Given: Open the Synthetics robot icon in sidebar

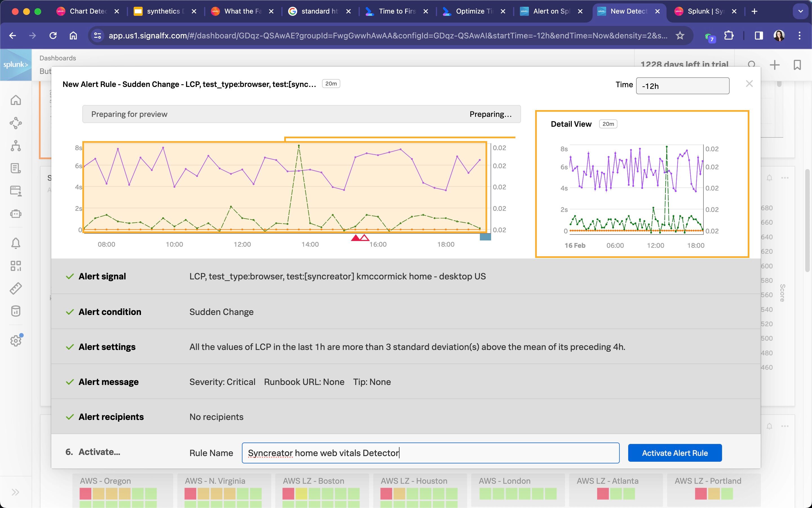Looking at the screenshot, I should tap(16, 214).
